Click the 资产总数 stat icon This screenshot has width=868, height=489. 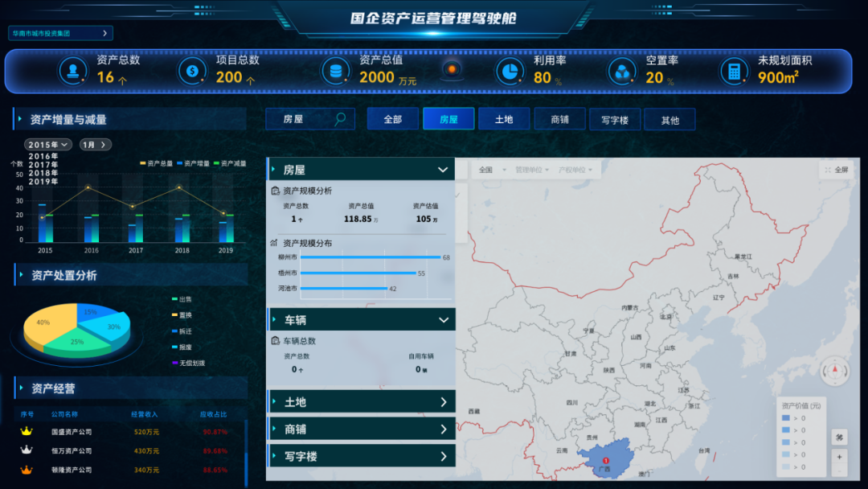[x=72, y=71]
